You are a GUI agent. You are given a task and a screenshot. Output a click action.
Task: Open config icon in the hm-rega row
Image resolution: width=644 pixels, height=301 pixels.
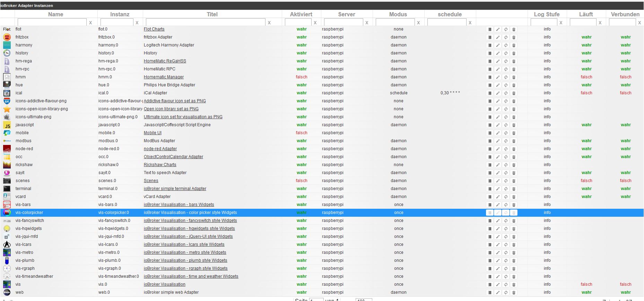pyautogui.click(x=490, y=61)
